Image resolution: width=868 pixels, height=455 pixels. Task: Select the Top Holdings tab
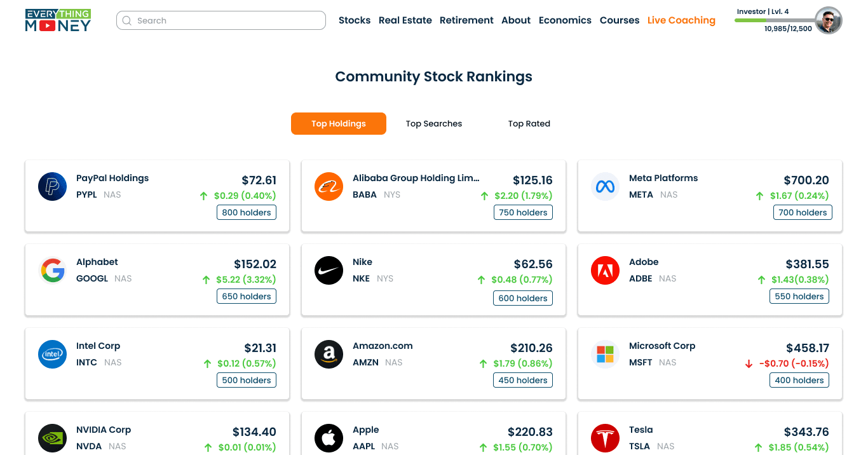[338, 123]
